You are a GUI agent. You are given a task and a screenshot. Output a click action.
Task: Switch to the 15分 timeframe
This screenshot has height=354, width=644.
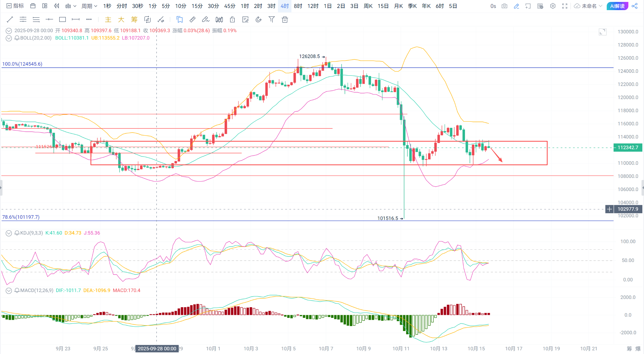[x=197, y=6]
